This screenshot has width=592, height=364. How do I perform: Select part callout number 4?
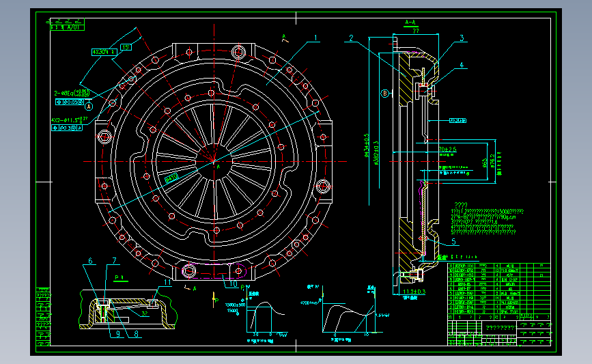pyautogui.click(x=462, y=65)
